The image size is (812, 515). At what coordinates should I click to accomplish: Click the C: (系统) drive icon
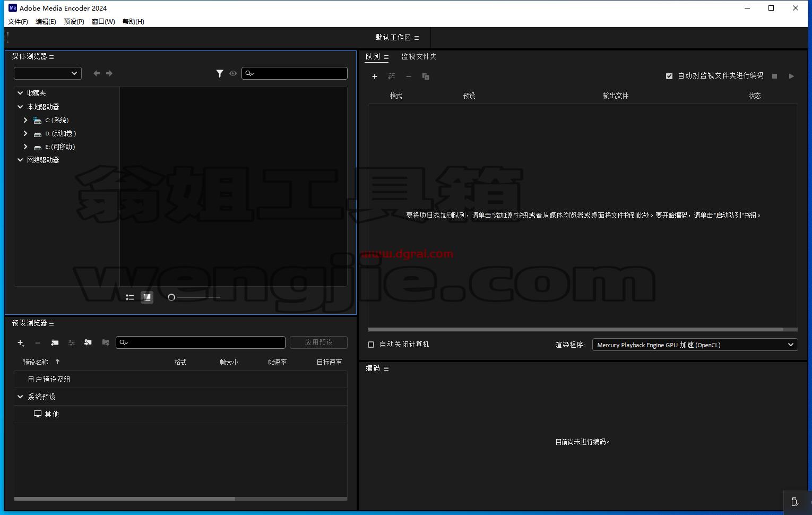[x=37, y=121]
